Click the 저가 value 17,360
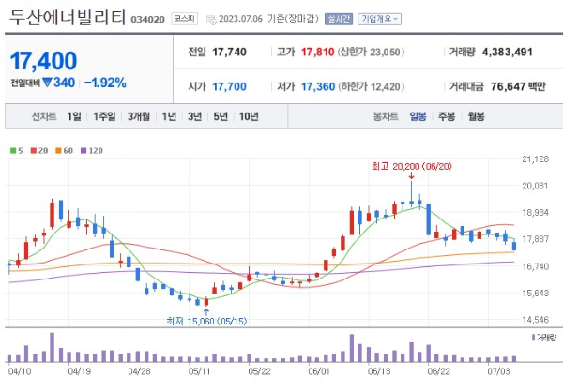The width and height of the screenshot is (563, 392). pyautogui.click(x=318, y=86)
